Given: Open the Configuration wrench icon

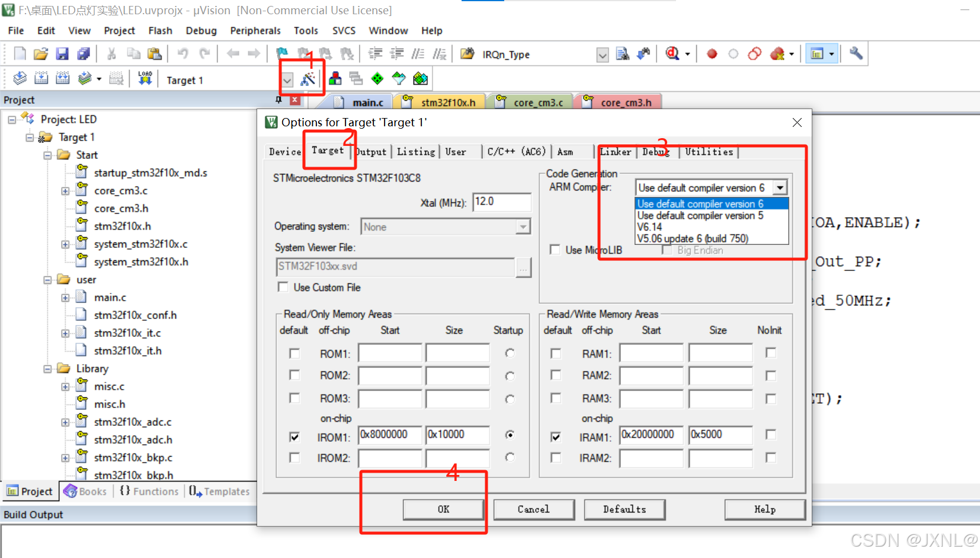Looking at the screenshot, I should (x=856, y=53).
